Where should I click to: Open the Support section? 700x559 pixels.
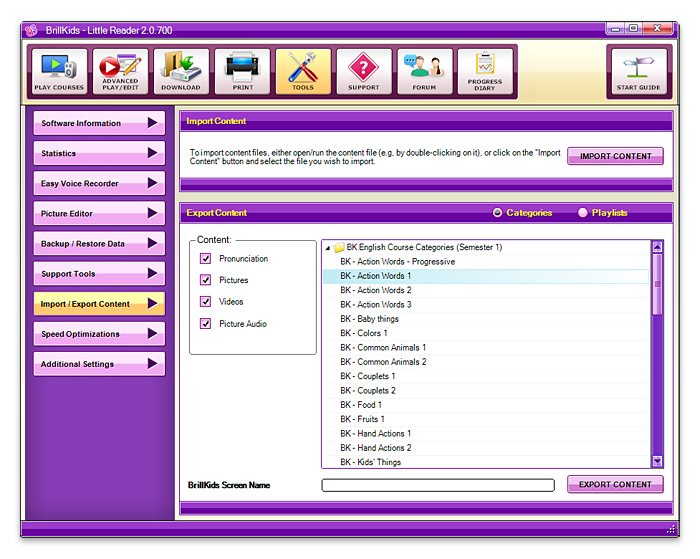tap(364, 71)
